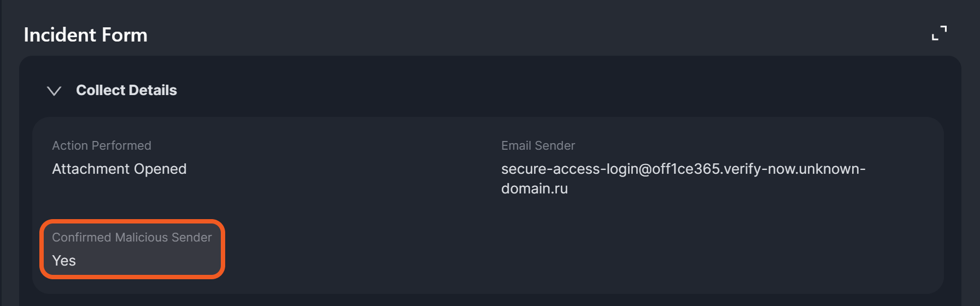Collapse the Collect Details section chevron
The width and height of the screenshot is (980, 306).
click(54, 91)
